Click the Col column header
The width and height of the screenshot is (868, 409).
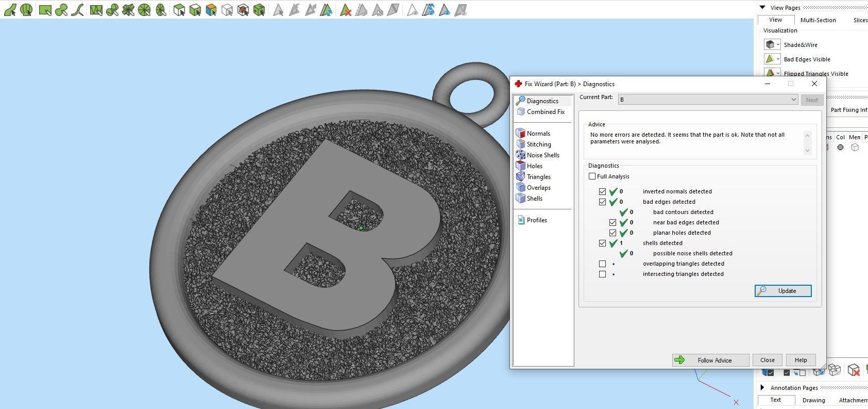[x=840, y=137]
